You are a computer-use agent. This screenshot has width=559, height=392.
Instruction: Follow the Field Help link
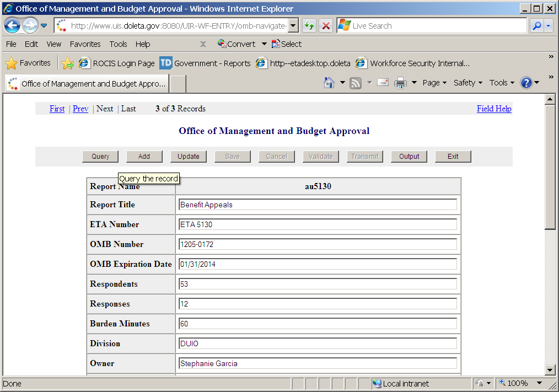[x=494, y=109]
